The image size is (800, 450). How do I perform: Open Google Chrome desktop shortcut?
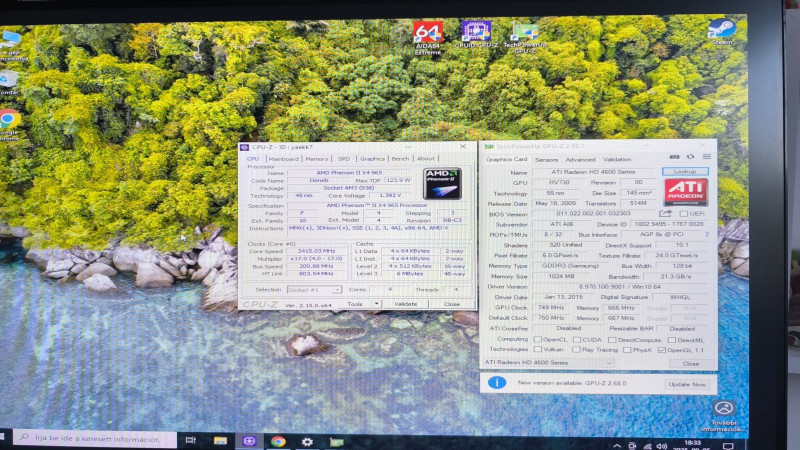click(9, 125)
